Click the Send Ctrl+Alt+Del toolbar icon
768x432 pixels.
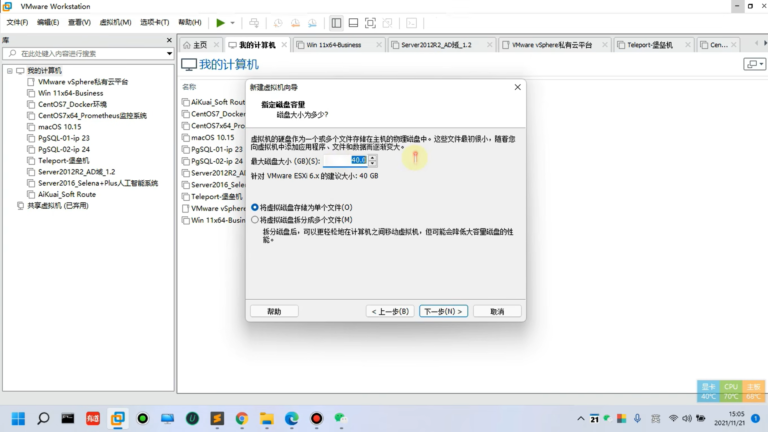pos(254,23)
